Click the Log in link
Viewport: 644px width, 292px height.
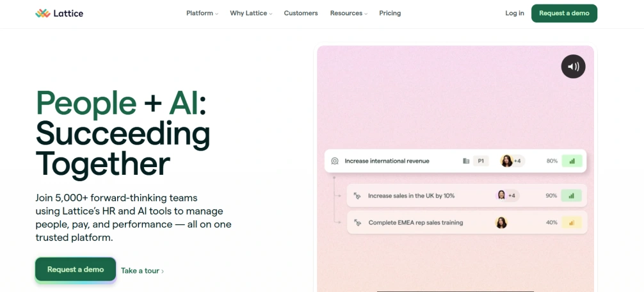515,13
